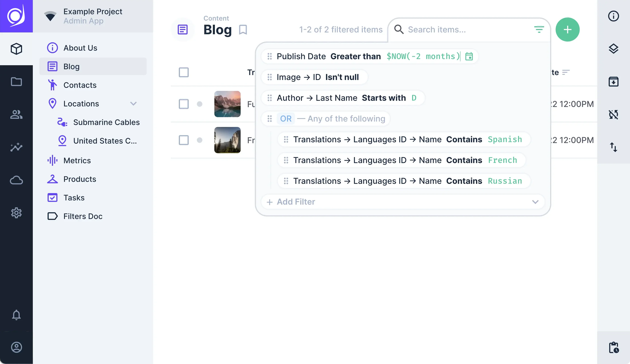Collapse the Locations navigation group
This screenshot has width=630, height=364.
tap(133, 104)
